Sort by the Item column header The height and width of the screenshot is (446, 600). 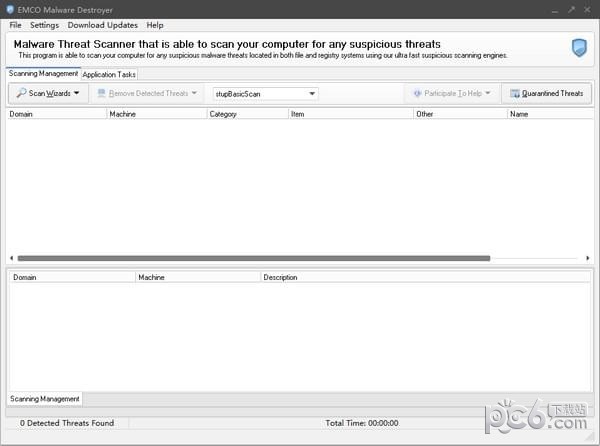click(x=351, y=114)
